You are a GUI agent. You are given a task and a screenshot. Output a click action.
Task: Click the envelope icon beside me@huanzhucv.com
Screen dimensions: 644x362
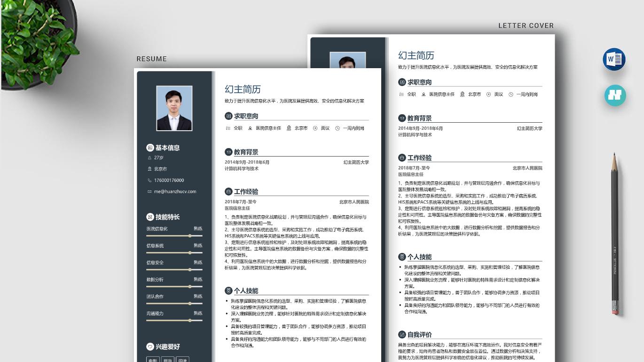coord(149,191)
